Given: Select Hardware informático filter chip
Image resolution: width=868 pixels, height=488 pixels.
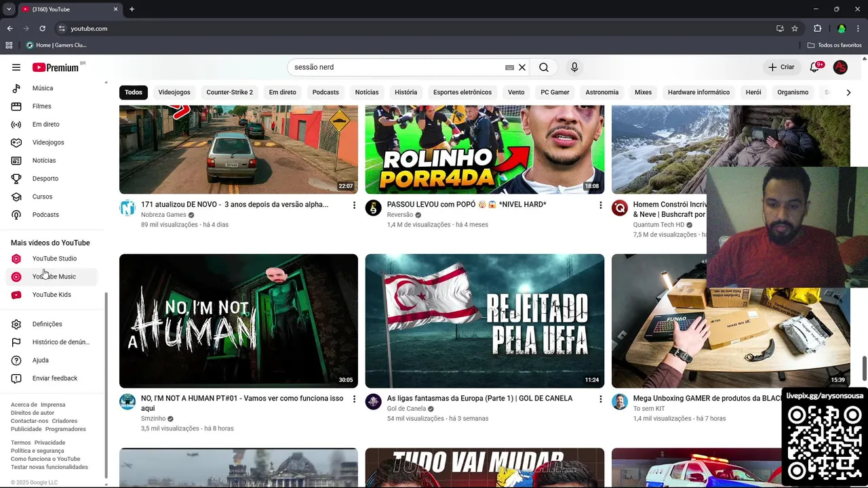Looking at the screenshot, I should [x=698, y=92].
